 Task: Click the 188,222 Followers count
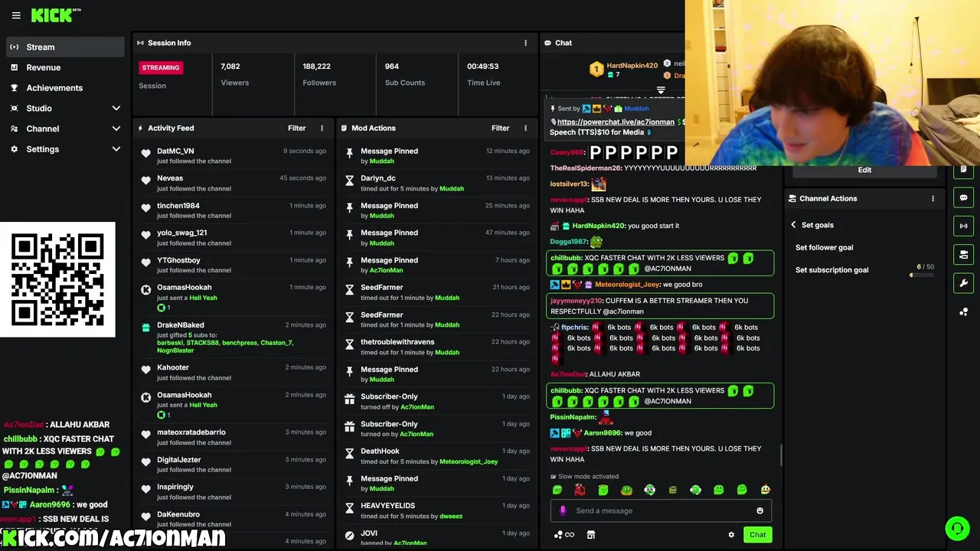pos(316,67)
